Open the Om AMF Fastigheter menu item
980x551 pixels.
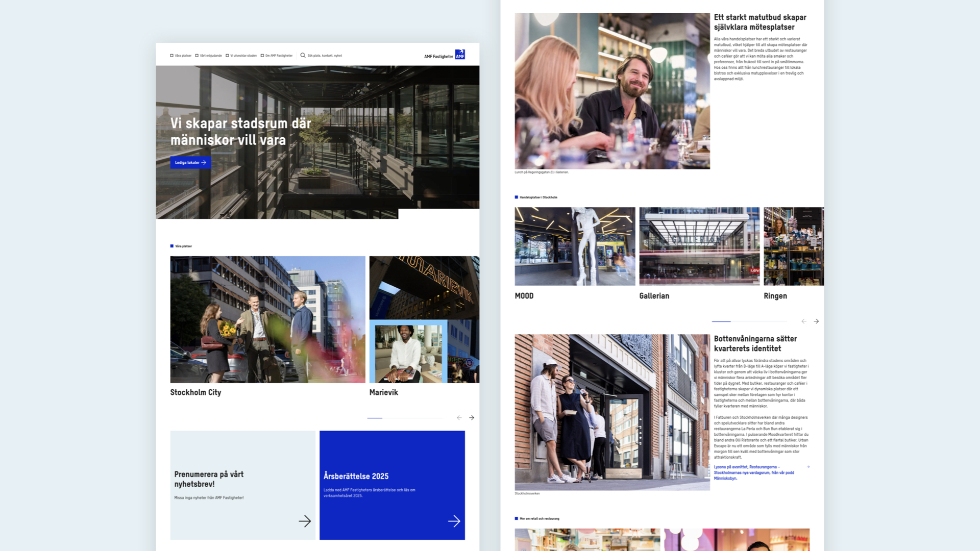tap(277, 56)
